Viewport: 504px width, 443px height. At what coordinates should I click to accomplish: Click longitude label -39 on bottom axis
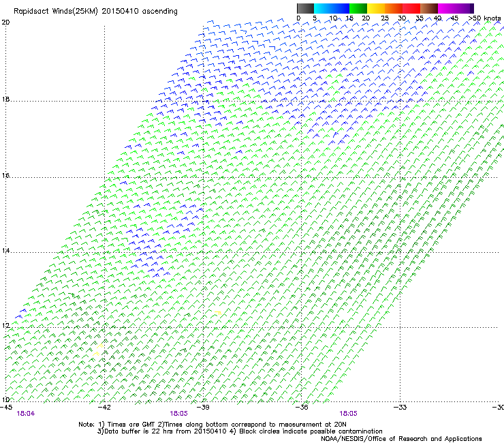click(x=203, y=408)
